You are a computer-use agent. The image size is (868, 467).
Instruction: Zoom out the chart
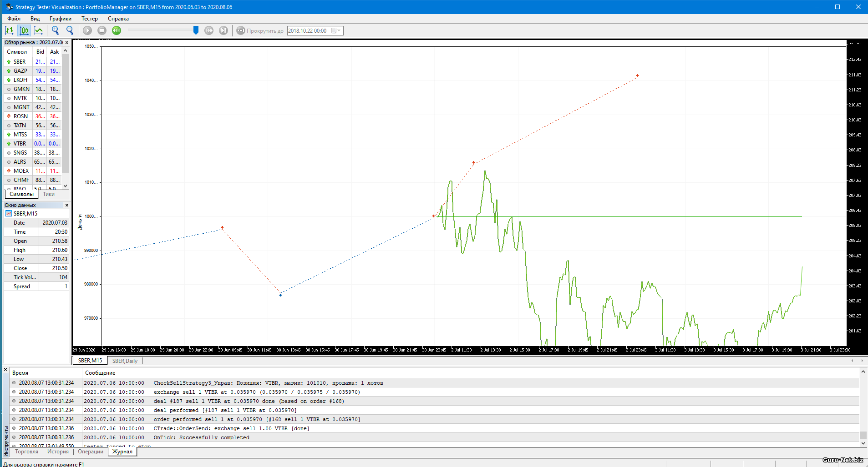(70, 30)
